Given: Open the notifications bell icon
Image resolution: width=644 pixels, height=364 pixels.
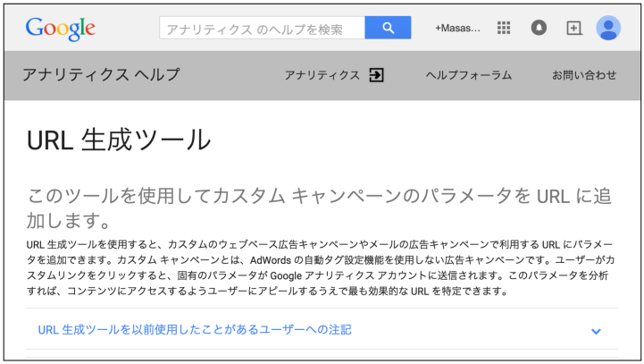Looking at the screenshot, I should coord(539,28).
